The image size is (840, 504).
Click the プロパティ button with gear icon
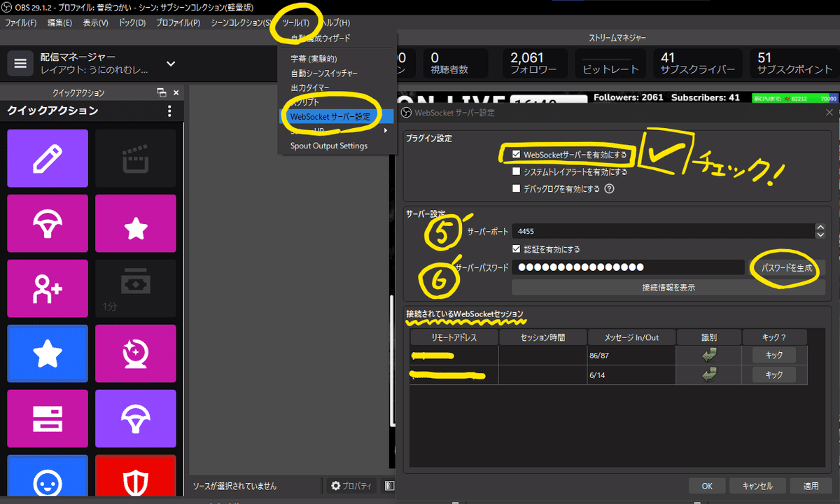[x=351, y=486]
